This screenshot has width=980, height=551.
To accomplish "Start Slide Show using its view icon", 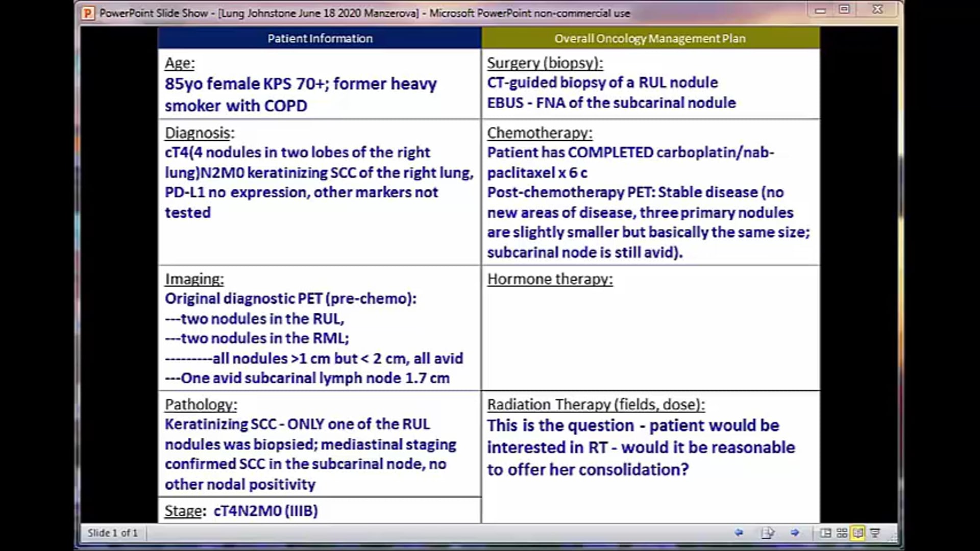I will click(x=874, y=532).
